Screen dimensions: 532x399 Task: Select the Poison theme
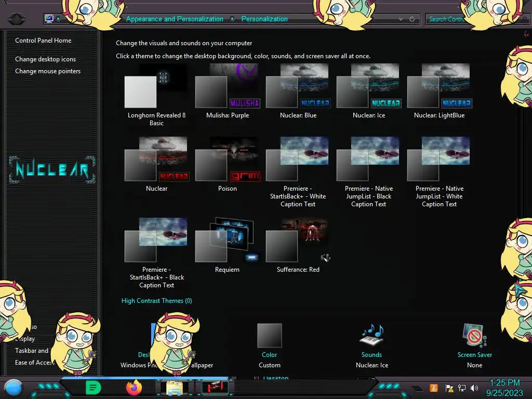(228, 164)
